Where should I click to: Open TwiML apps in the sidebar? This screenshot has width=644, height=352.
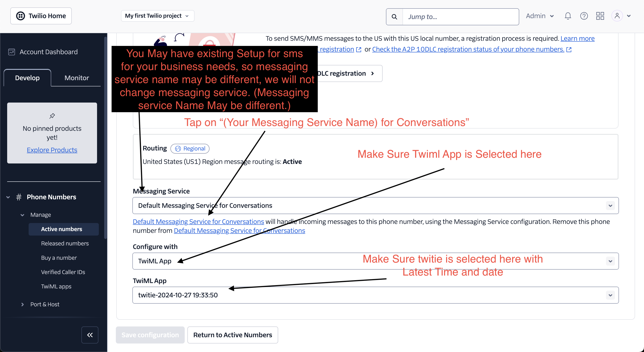(56, 286)
